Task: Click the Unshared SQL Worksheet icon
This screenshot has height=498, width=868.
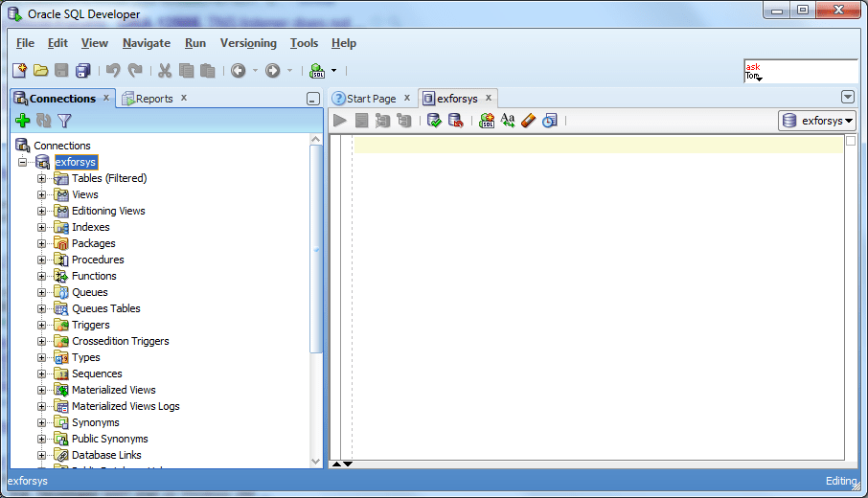Action: coord(487,120)
